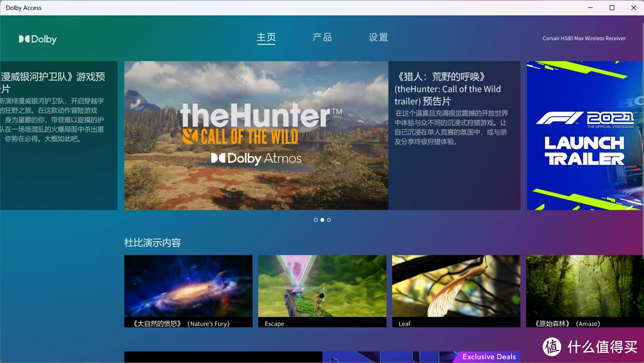Play the Leaf demo video
This screenshot has width=644, height=363.
click(x=456, y=291)
